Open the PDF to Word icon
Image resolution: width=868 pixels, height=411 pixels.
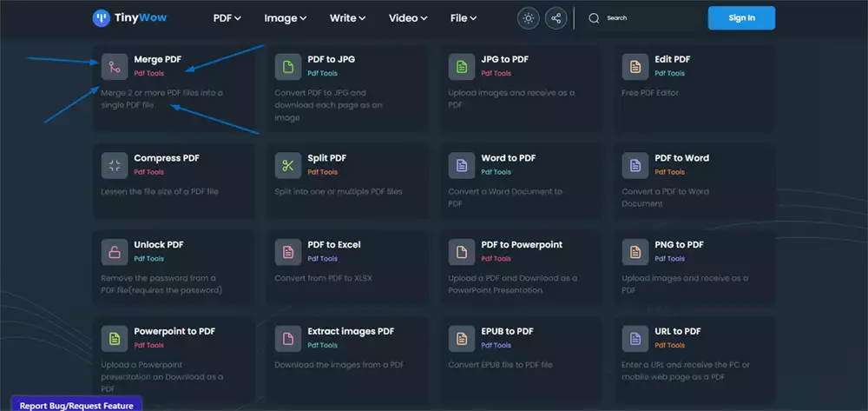pos(635,166)
